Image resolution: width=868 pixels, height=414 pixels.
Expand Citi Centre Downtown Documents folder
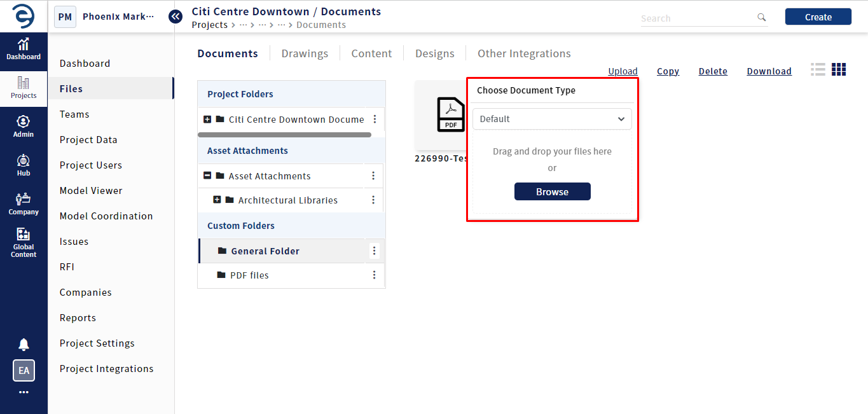pos(207,119)
